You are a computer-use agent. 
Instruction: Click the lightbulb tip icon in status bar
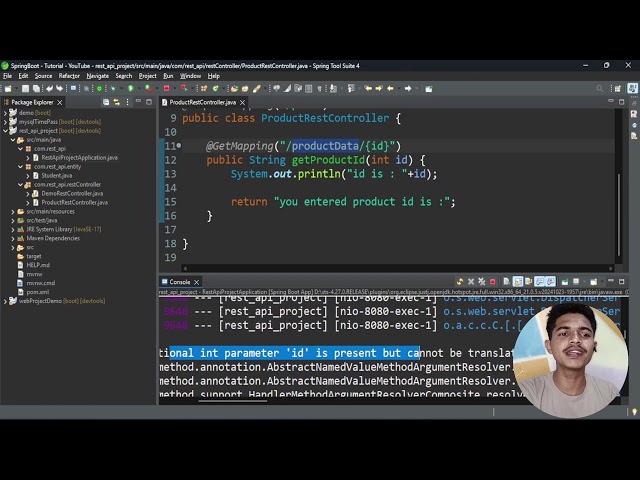(634, 412)
